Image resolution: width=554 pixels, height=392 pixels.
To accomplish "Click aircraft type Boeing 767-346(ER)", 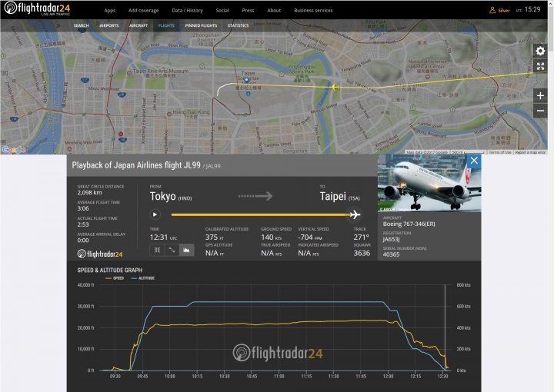I will pos(409,224).
